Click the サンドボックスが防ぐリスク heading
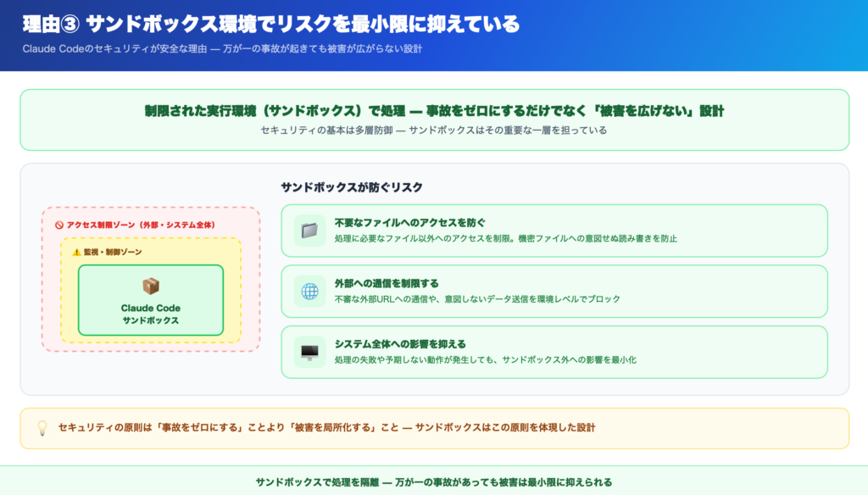868x495 pixels. click(351, 186)
